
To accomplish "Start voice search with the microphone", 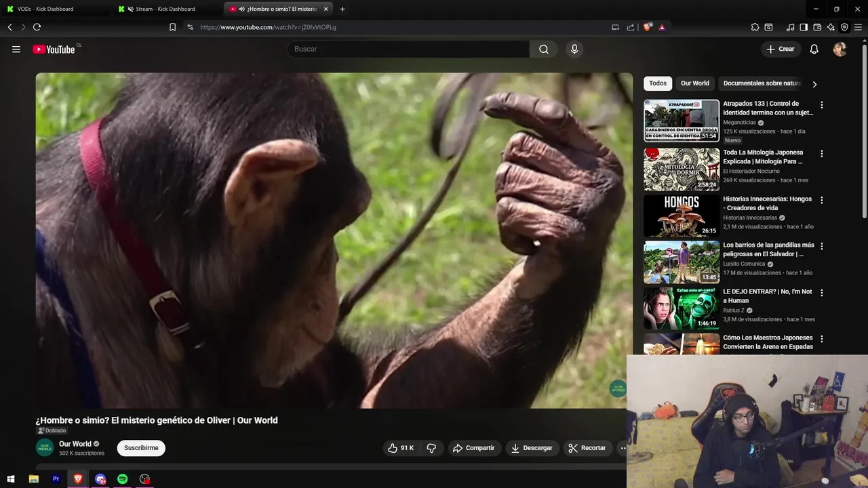I will (x=574, y=49).
